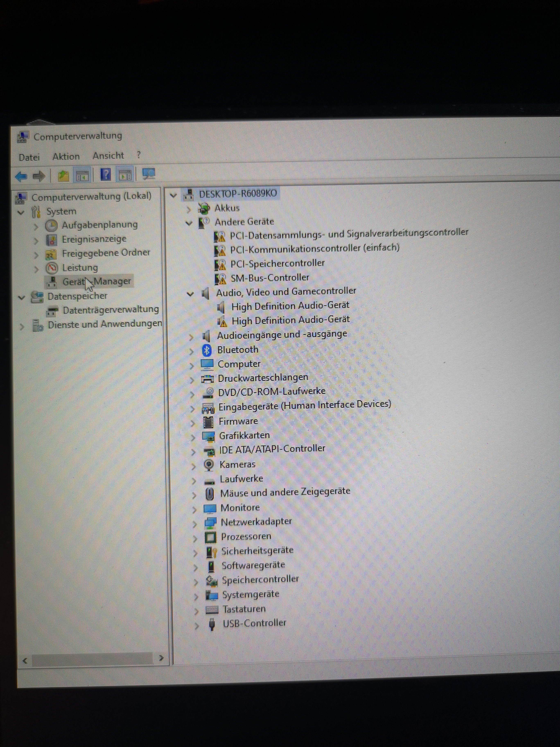
Task: Click the Druckwarteschlangen printer icon
Action: point(208,379)
